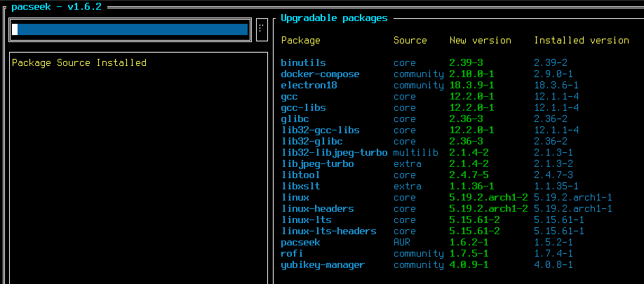Select the rofi package
The image size is (644, 284).
pos(292,254)
